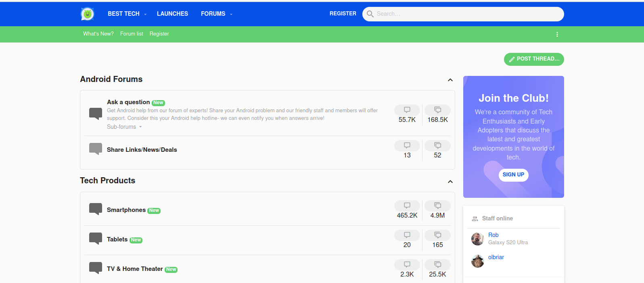Screen dimensions: 644x283
Task: Collapse the Android Forums section
Action: (x=450, y=80)
